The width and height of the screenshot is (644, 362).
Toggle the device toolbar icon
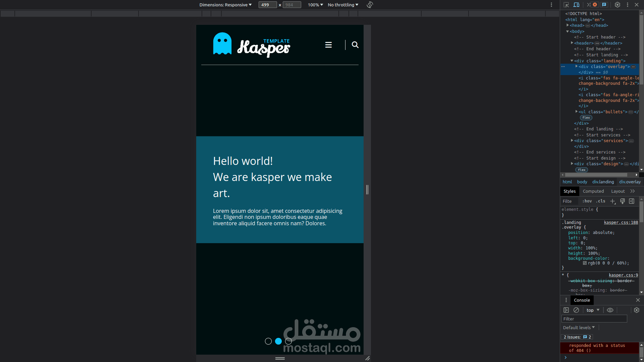(x=577, y=5)
